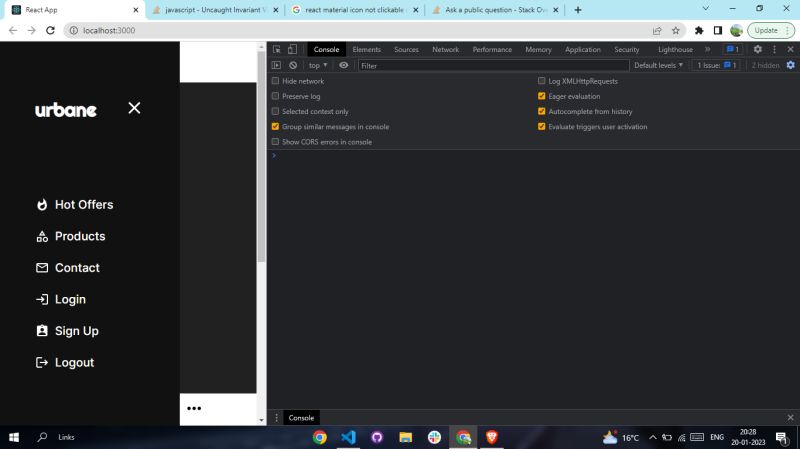Open the Brave browser taskbar icon
Viewport: 800px width, 449px height.
point(491,437)
